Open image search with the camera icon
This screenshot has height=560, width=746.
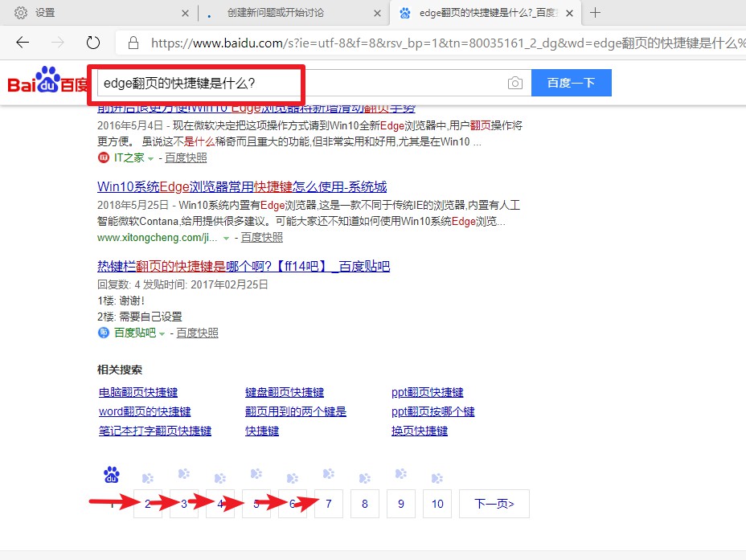tap(514, 84)
